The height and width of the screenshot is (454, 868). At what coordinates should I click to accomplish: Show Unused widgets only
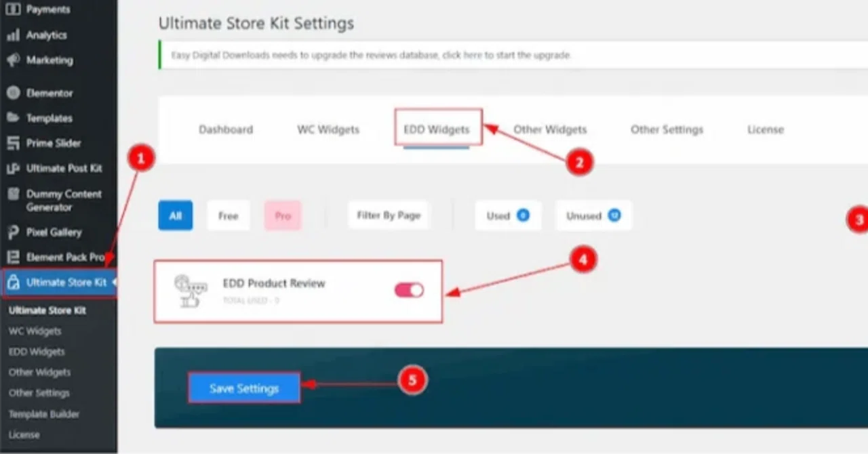(x=593, y=215)
